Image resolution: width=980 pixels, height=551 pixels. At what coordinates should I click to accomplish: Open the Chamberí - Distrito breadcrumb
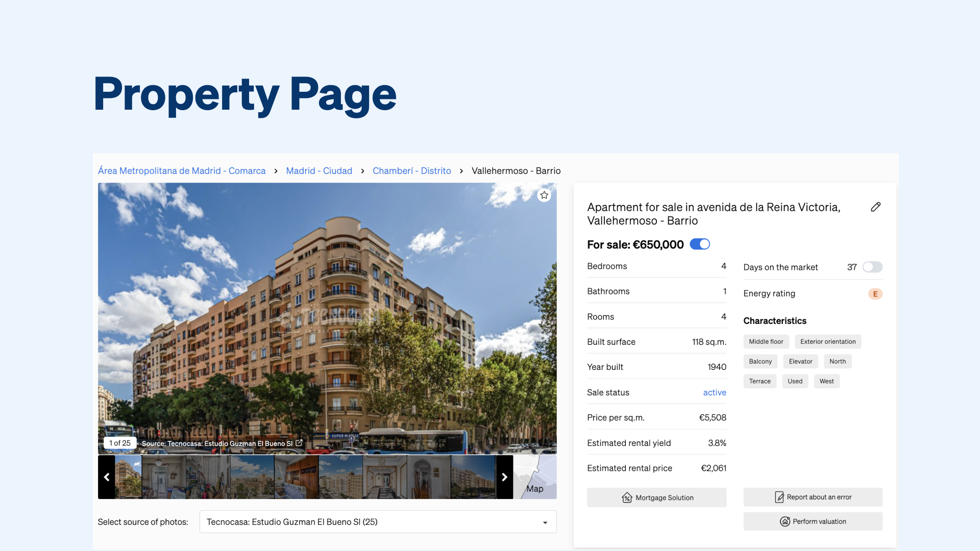[x=412, y=171]
